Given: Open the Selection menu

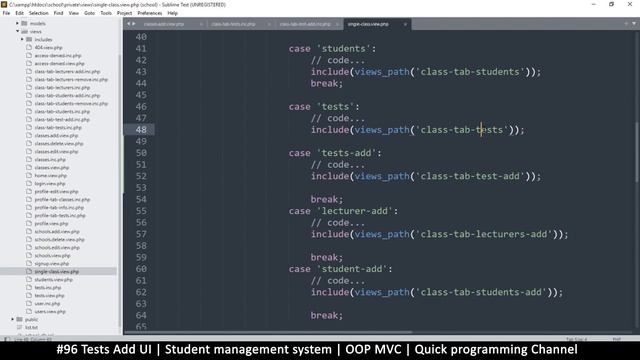Looking at the screenshot, I should 38,13.
